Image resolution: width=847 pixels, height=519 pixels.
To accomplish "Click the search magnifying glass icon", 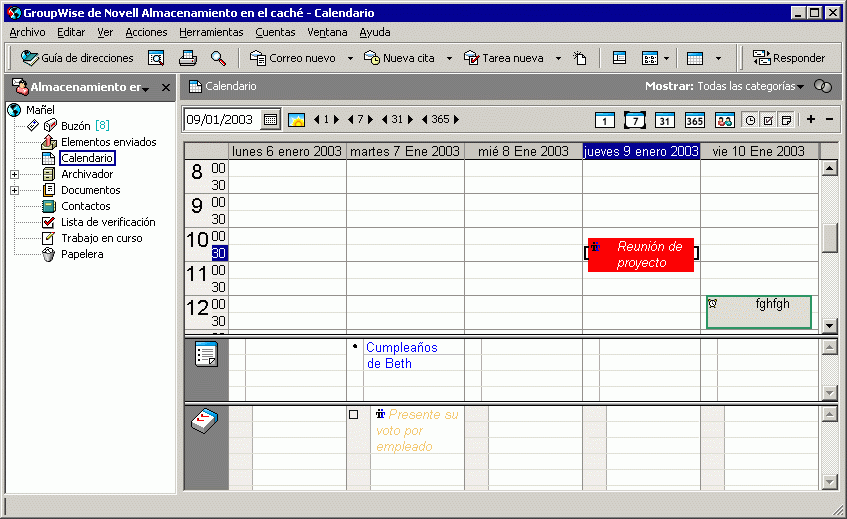I will (218, 58).
